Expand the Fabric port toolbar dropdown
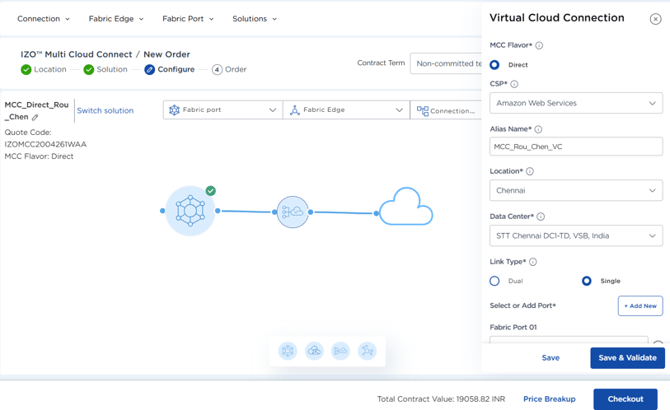The height and width of the screenshot is (410, 670). [223, 110]
